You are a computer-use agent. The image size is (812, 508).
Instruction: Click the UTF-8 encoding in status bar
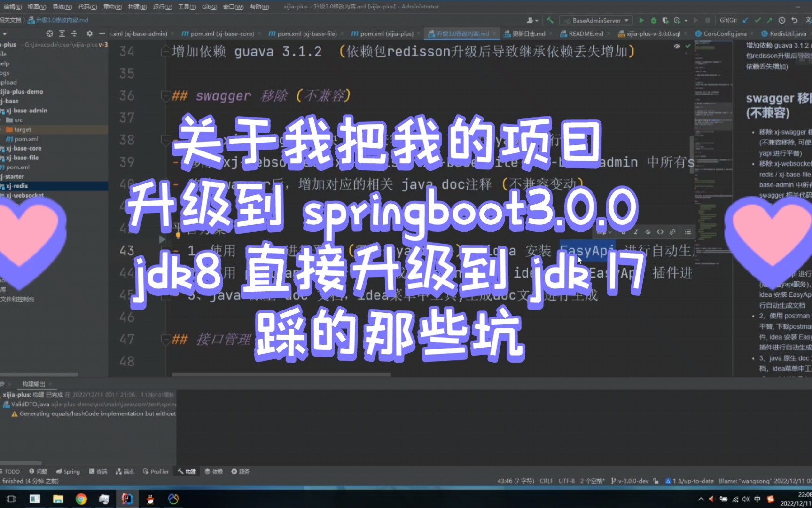coord(566,481)
